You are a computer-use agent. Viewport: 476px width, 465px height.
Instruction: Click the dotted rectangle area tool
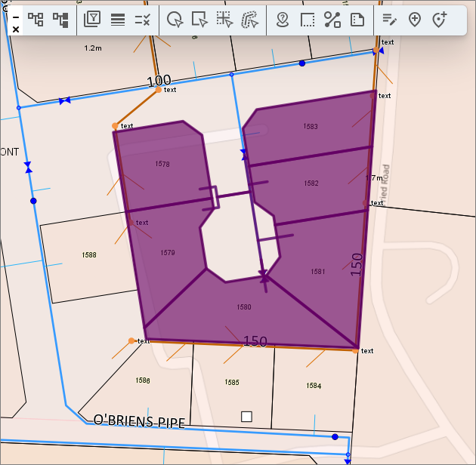point(307,20)
